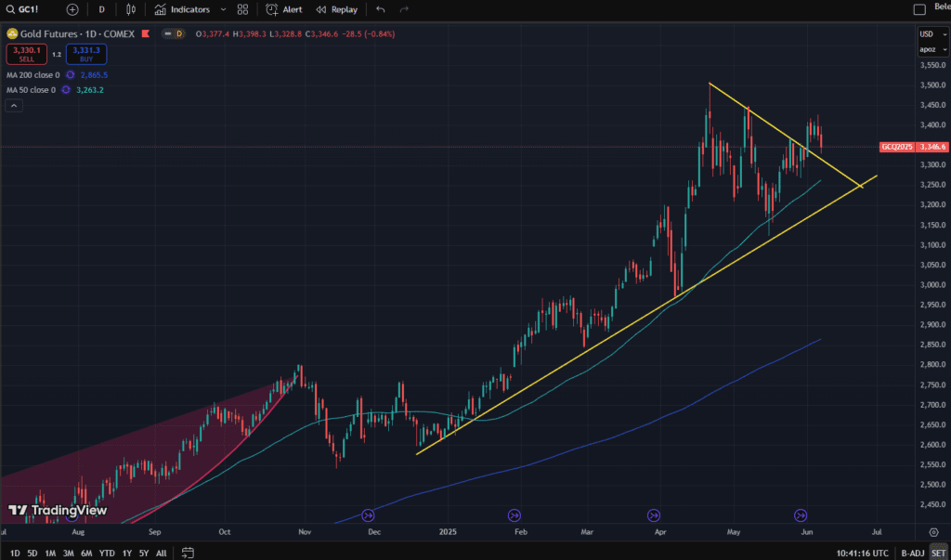Screen dimensions: 951x560
Task: Select the YTD date range
Action: (107, 553)
